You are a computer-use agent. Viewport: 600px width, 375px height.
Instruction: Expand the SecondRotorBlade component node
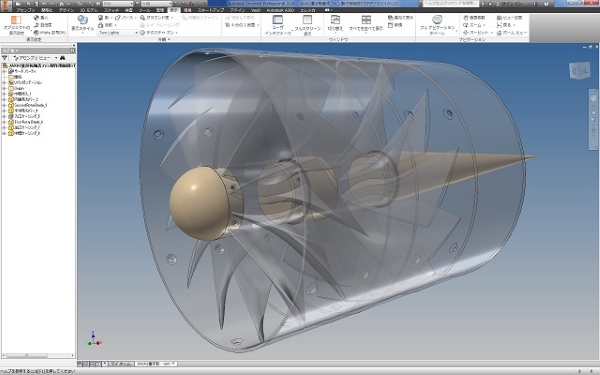[4, 105]
